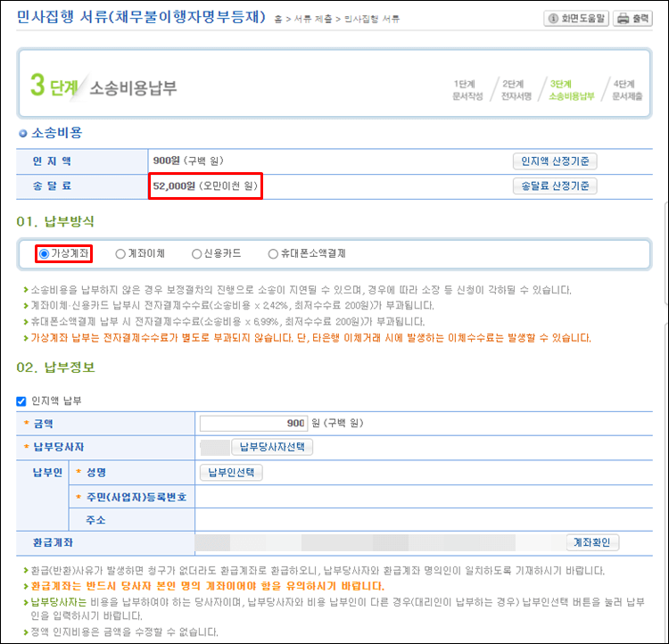Click the 4단계 문서제출 step

(x=627, y=90)
